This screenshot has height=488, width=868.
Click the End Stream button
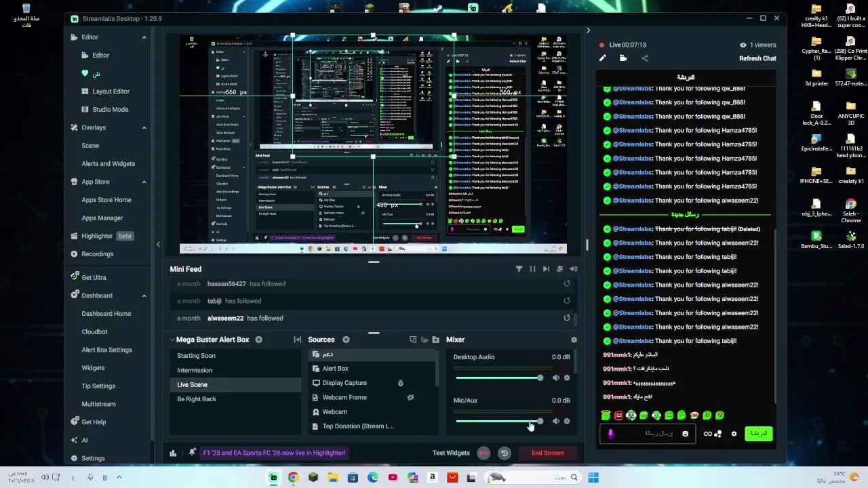point(547,453)
